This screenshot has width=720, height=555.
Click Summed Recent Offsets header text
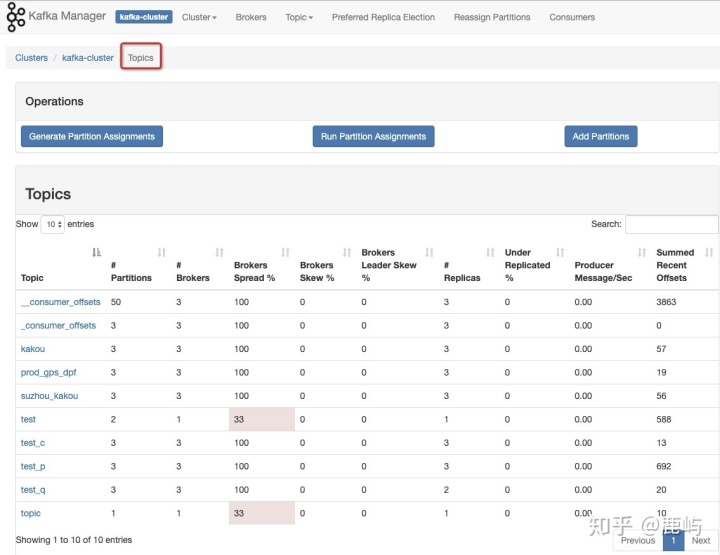tap(675, 265)
